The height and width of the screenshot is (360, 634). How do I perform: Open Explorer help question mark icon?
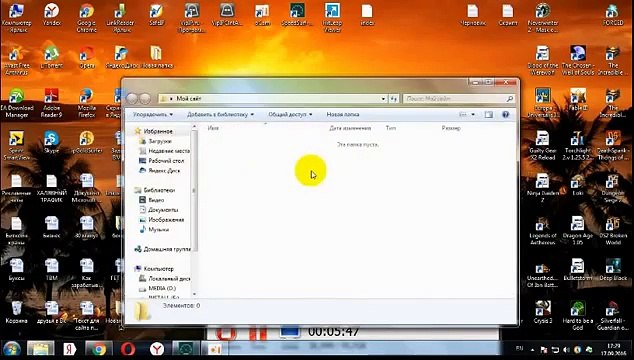point(505,114)
